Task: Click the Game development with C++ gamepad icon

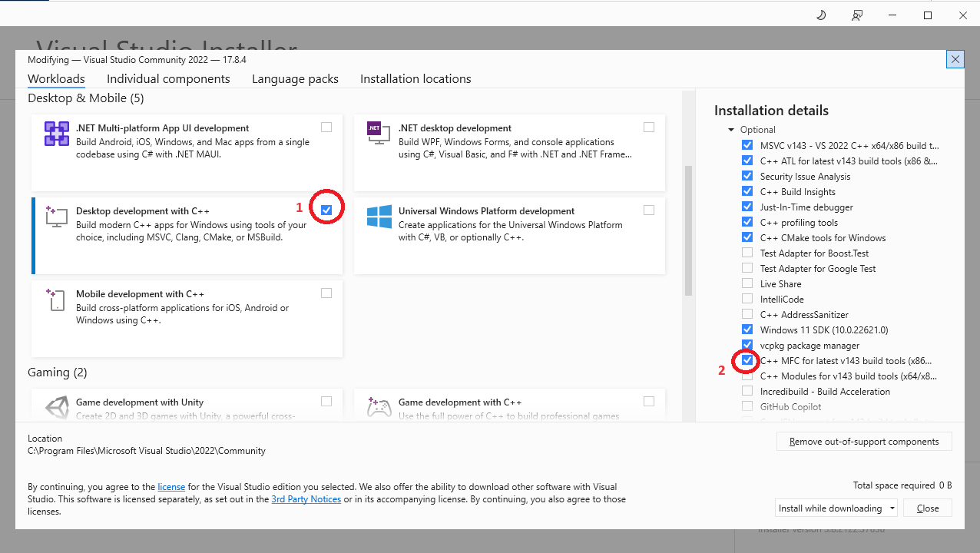Action: (379, 406)
